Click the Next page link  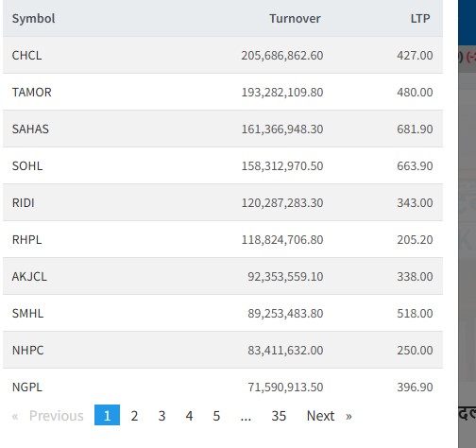click(329, 416)
